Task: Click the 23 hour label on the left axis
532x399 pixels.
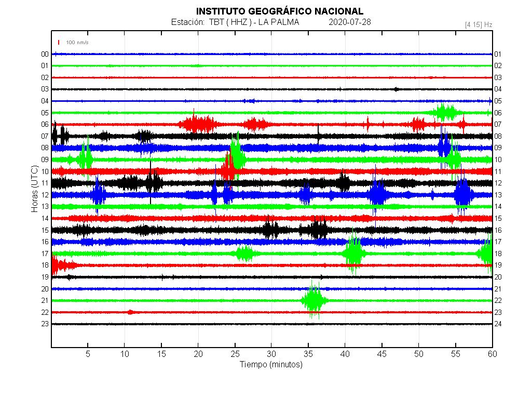Action: pos(45,324)
